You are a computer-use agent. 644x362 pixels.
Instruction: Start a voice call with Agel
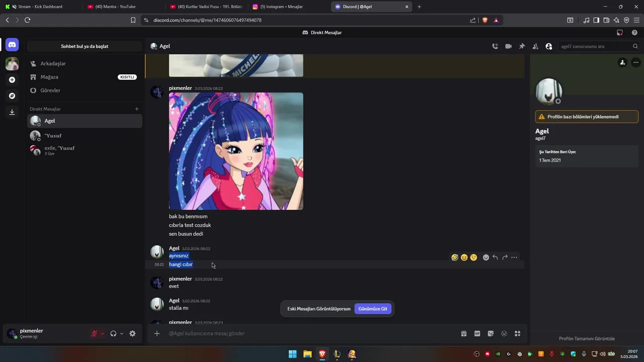tap(495, 46)
